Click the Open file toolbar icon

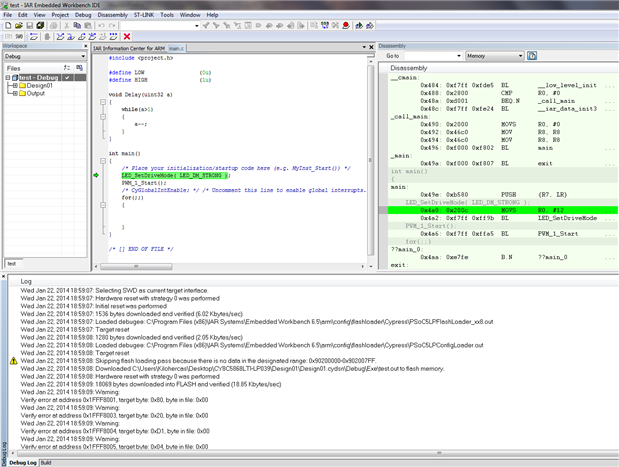coord(17,25)
